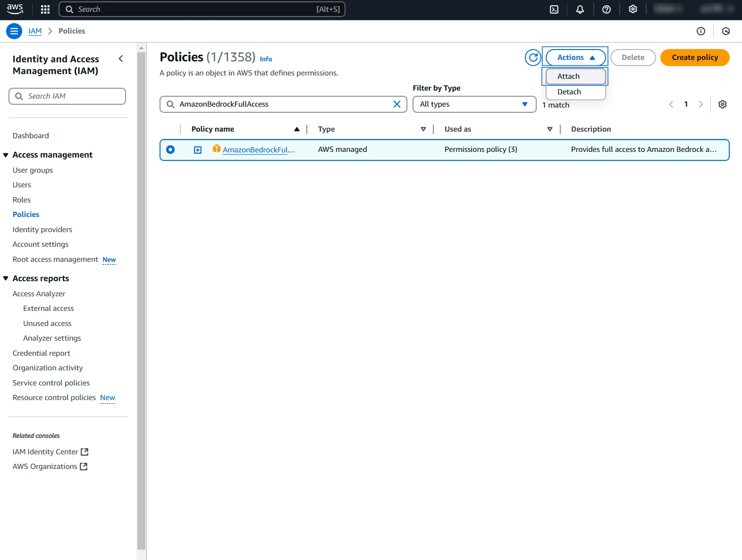
Task: Click the Description column header
Action: (591, 129)
